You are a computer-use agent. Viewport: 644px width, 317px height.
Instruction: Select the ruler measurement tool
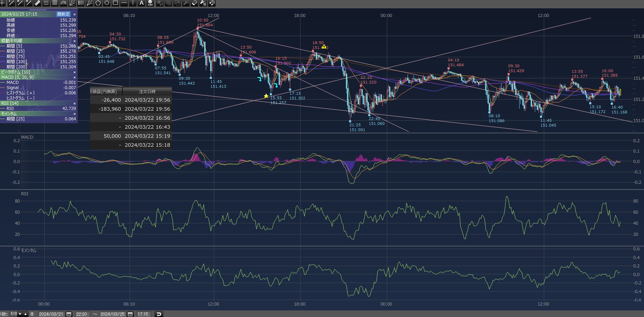pos(37,3)
